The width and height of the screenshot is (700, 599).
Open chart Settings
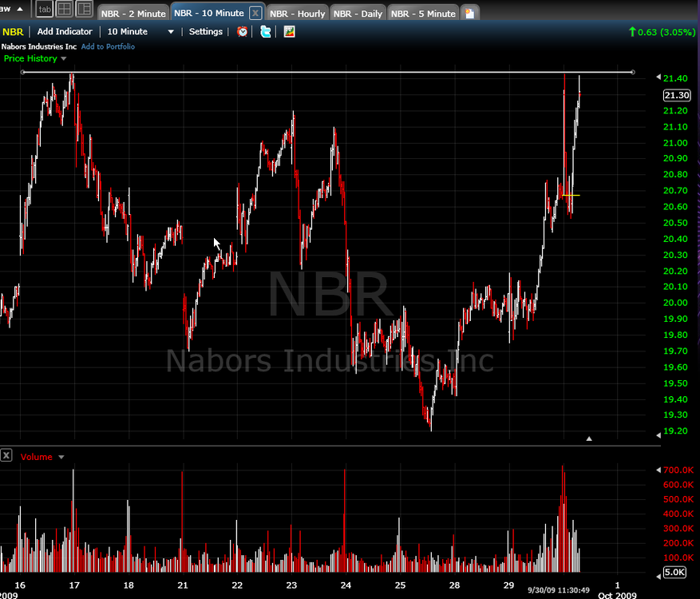pos(206,32)
